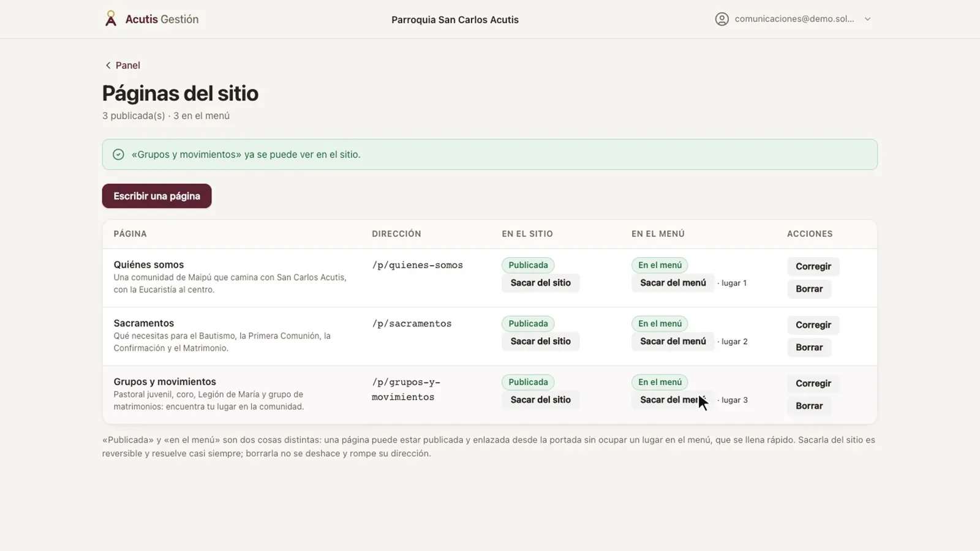Borrar the Grupos y movimientos page
The image size is (980, 551).
pos(809,406)
